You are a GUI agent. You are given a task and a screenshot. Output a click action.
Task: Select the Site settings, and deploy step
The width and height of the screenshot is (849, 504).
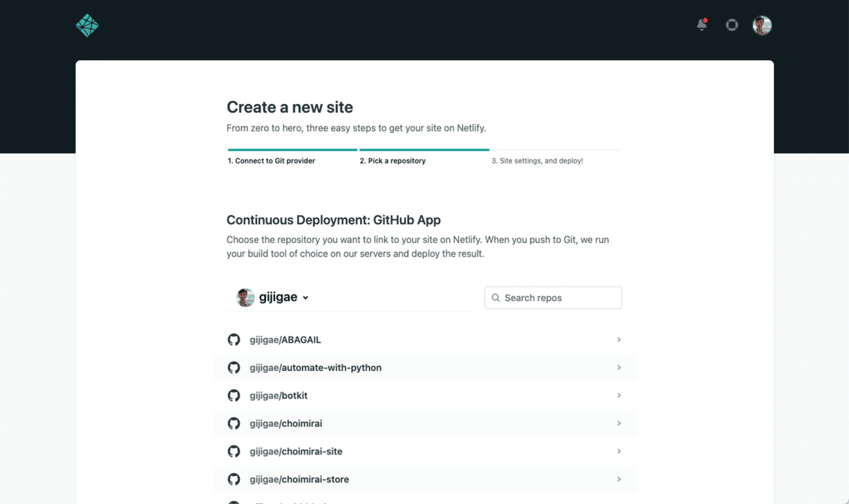coord(537,161)
